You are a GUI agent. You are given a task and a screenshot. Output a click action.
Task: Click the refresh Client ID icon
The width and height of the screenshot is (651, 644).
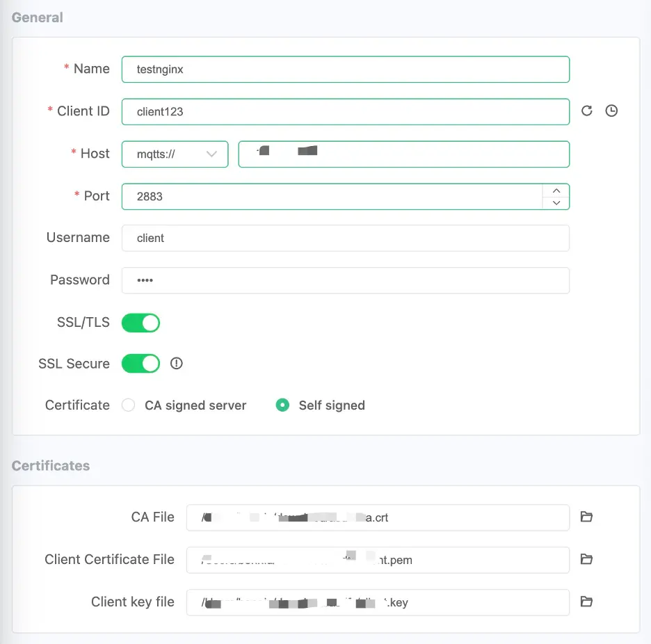[586, 111]
